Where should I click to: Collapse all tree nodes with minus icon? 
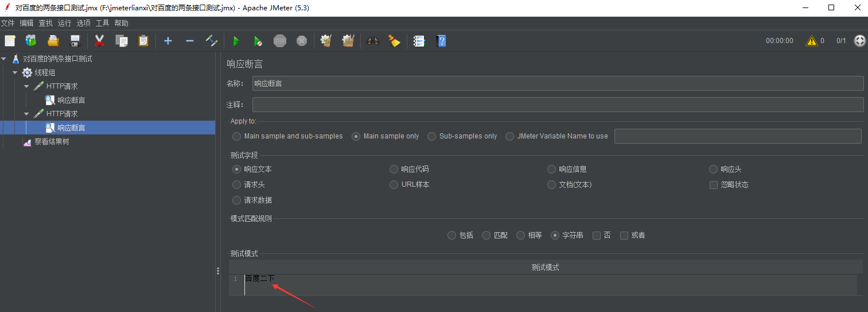(190, 41)
